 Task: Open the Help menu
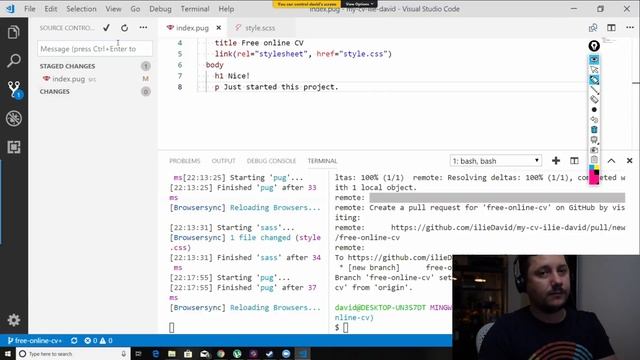[x=226, y=9]
